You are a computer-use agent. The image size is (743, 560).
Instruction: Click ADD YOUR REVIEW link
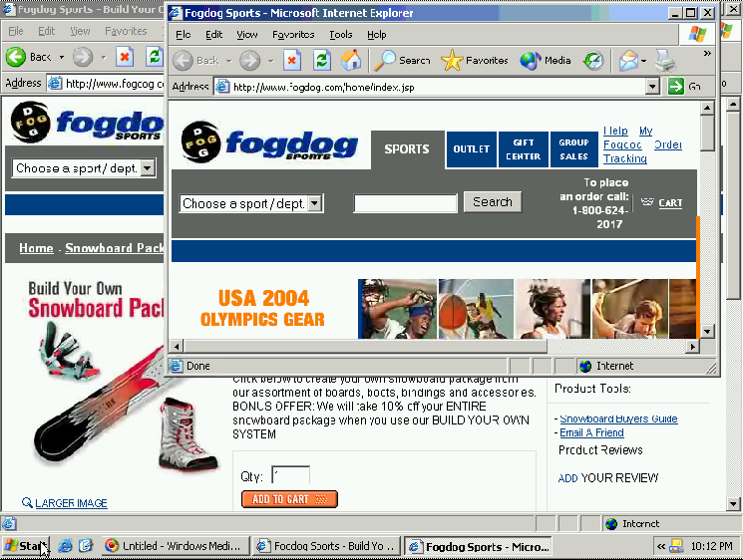pyautogui.click(x=608, y=478)
